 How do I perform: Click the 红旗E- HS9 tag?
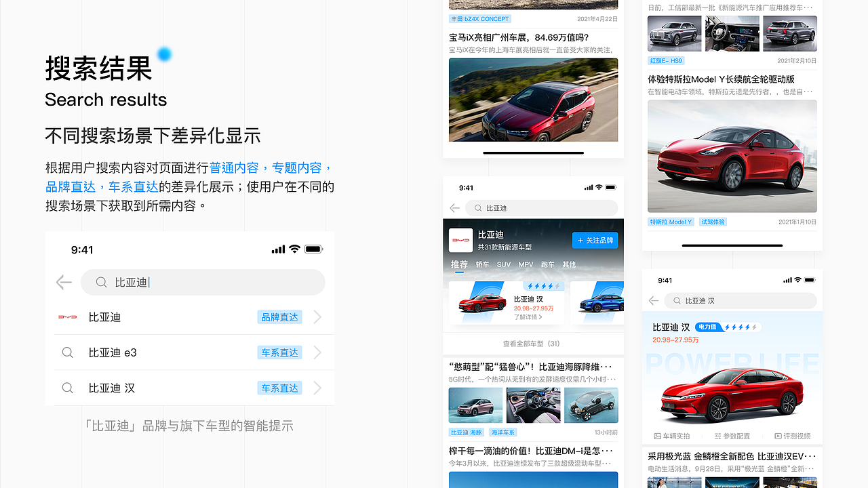(667, 60)
